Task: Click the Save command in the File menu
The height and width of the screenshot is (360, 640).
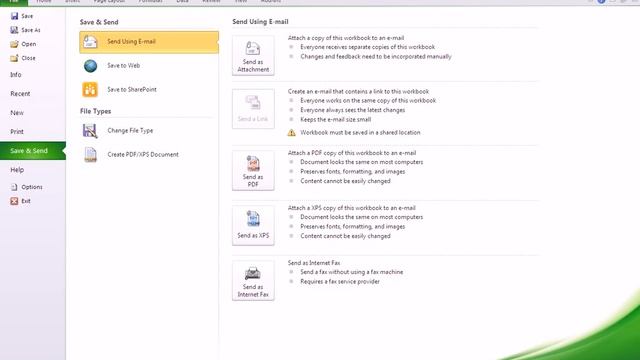Action: (x=22, y=16)
